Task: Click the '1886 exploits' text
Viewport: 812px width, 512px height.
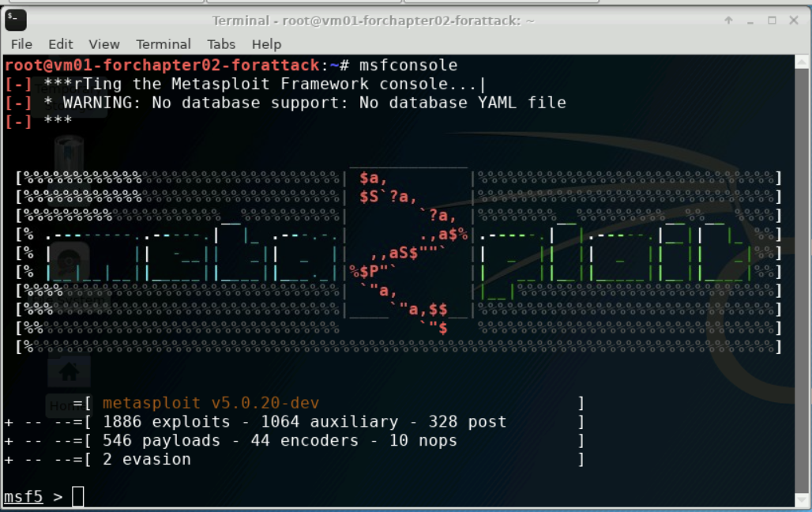Action: tap(166, 422)
